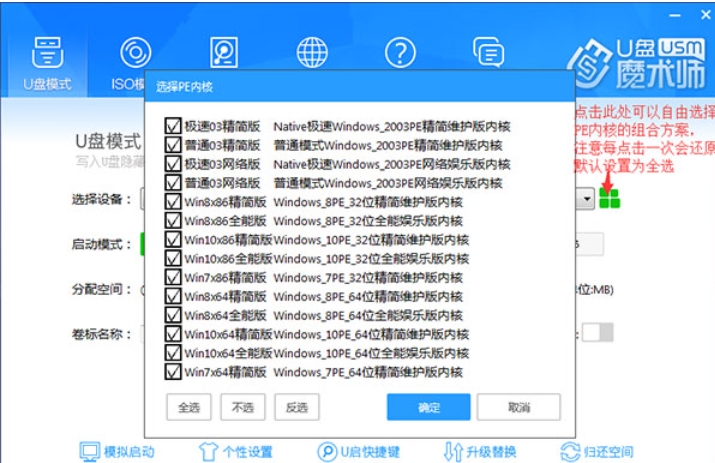The height and width of the screenshot is (463, 715).
Task: Uncheck Win10x64全能版 kernel
Action: 173,353
